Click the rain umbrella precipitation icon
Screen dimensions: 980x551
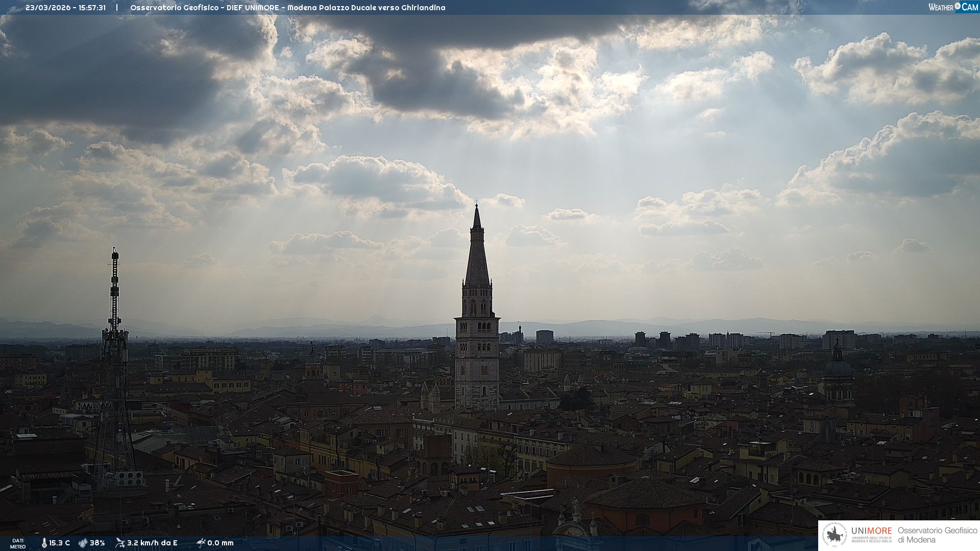click(201, 543)
